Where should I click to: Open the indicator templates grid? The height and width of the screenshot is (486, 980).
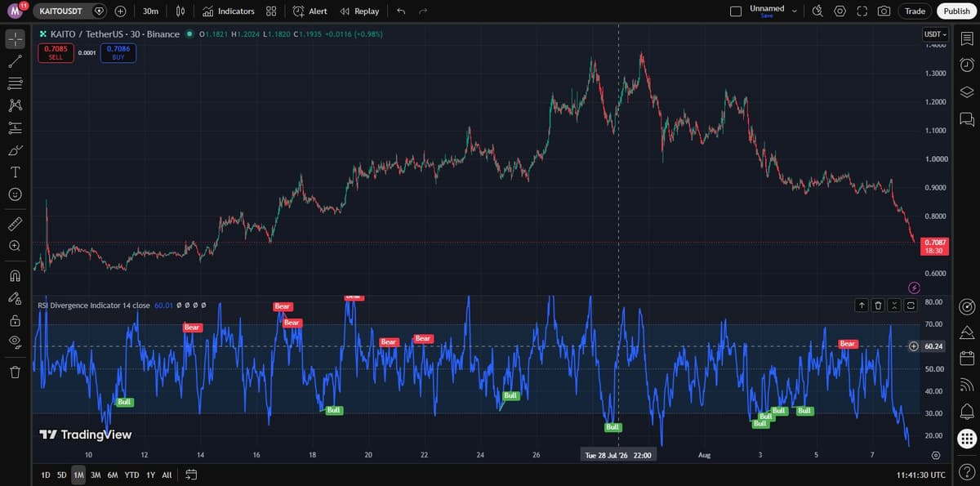pos(271,11)
